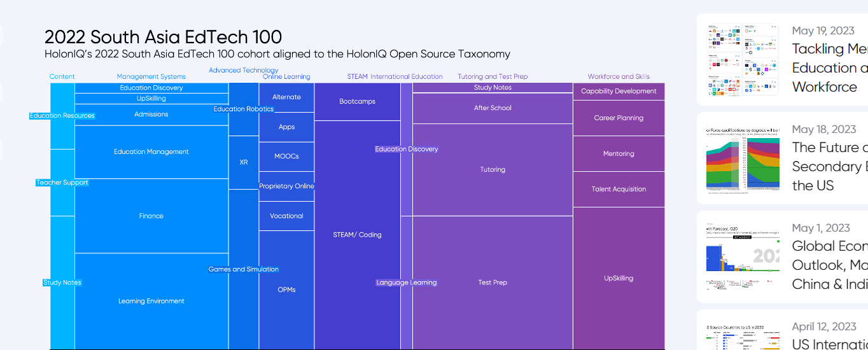Screen dimensions: 868x350
Task: Click the Global Economic Outlook article thumbnail
Action: click(x=742, y=257)
